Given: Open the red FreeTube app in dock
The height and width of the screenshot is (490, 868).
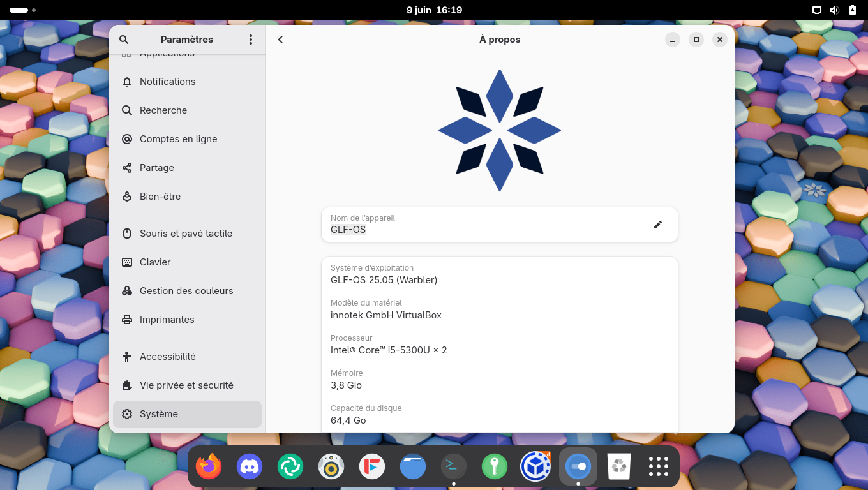Looking at the screenshot, I should tap(372, 467).
